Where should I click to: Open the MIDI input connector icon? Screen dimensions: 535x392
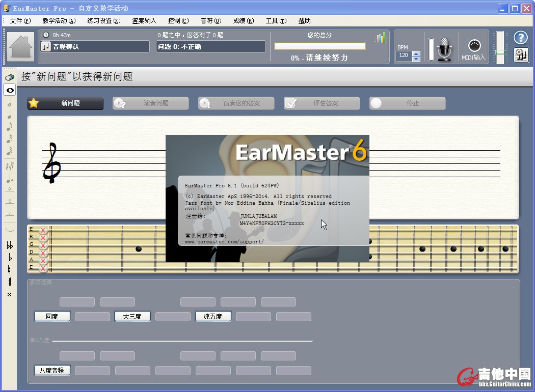click(x=474, y=46)
